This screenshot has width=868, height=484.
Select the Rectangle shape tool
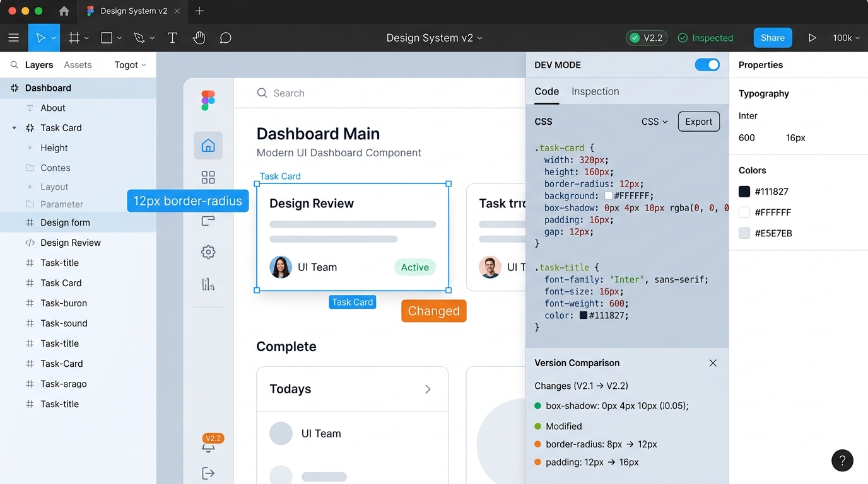106,38
